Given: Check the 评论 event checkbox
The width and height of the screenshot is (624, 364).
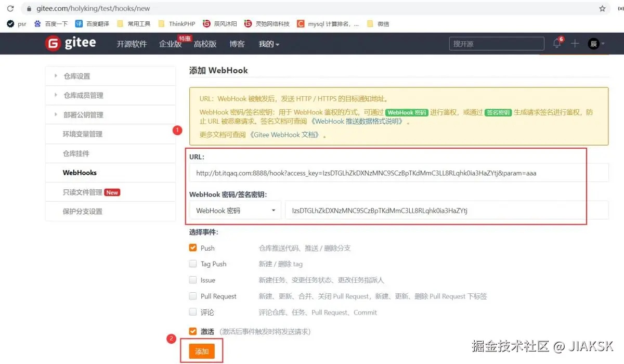Looking at the screenshot, I should pos(193,312).
